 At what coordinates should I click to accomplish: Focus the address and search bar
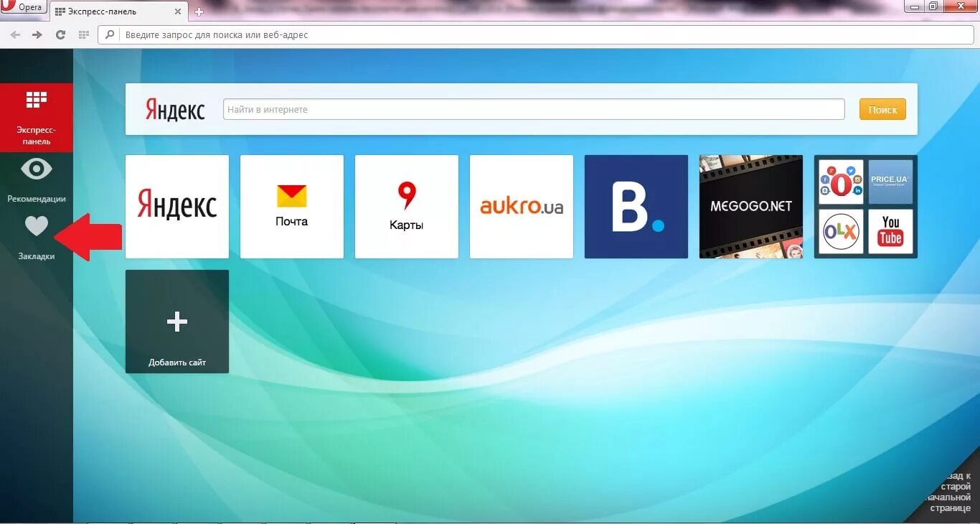(x=537, y=34)
